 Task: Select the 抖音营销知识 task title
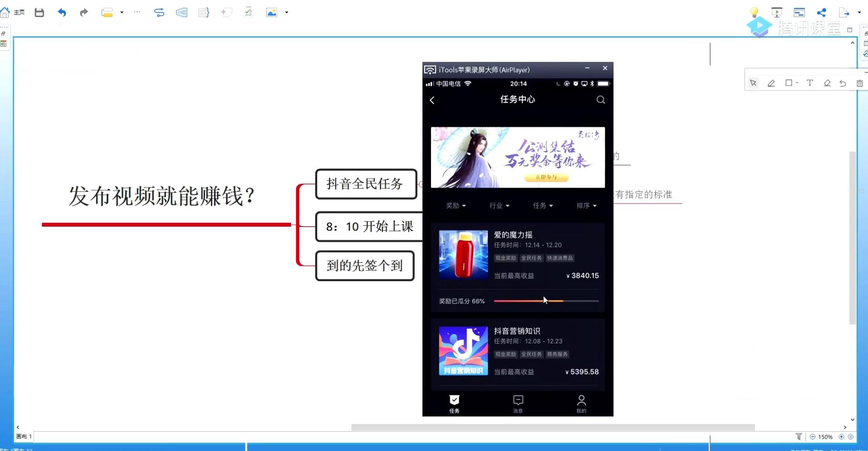click(x=517, y=331)
